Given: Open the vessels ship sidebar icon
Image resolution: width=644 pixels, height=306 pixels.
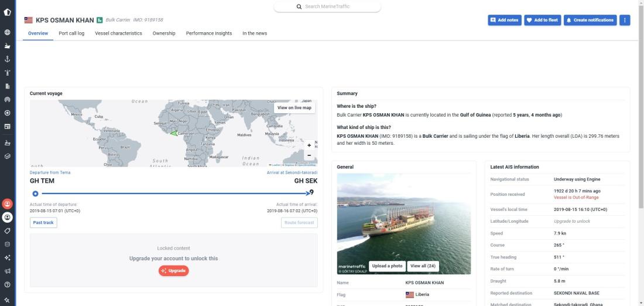Looking at the screenshot, I should coord(7,46).
